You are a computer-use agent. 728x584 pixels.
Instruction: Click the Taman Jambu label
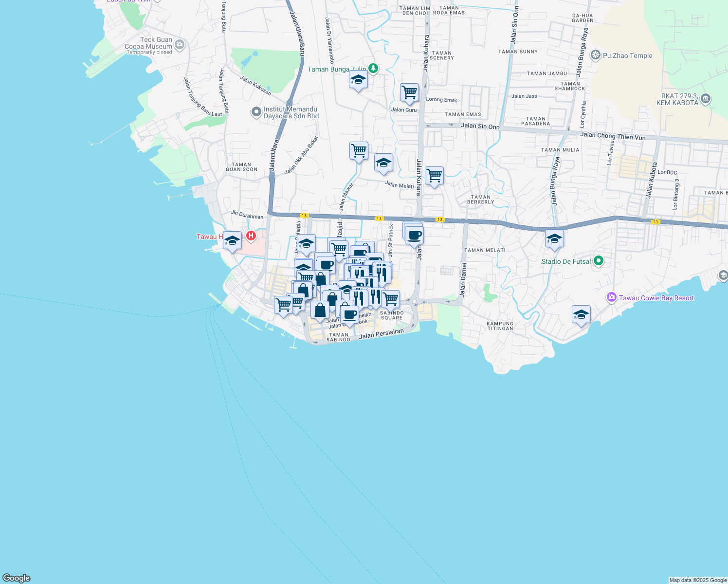click(x=547, y=73)
